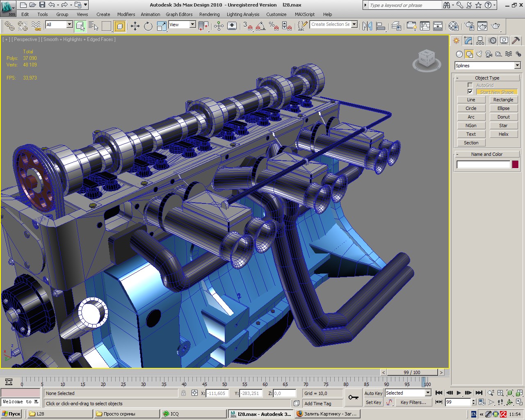Click the Play Animation button
Viewport: 525px width, 420px height.
coord(459,393)
